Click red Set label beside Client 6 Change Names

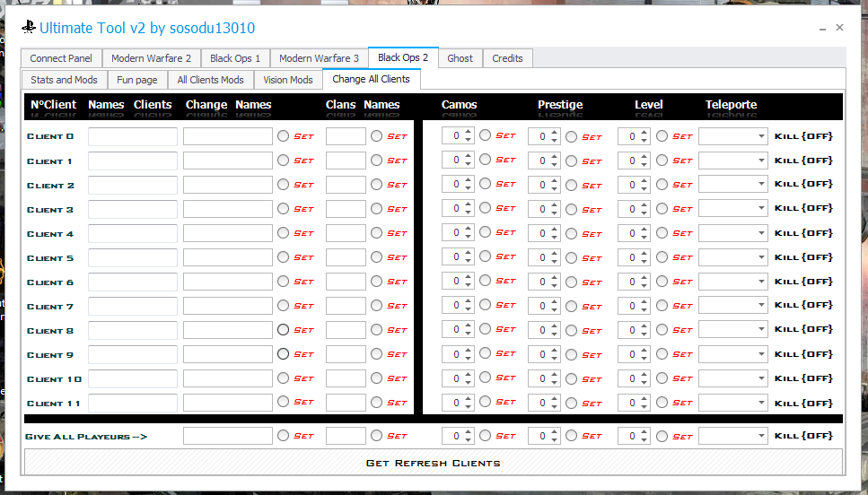[303, 282]
